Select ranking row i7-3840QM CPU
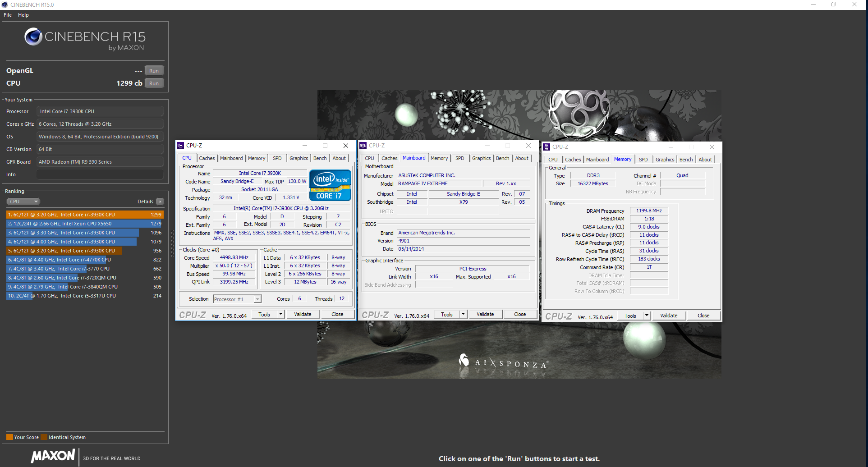 (85, 287)
